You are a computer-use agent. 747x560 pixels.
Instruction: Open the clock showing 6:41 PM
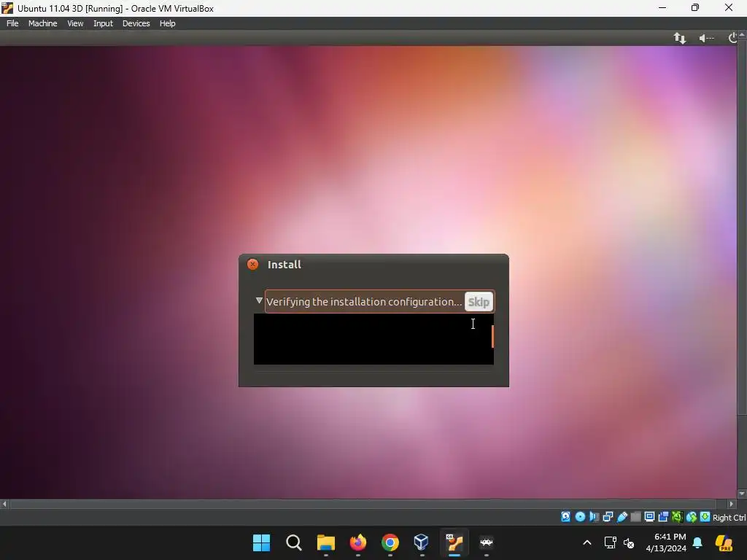coord(666,542)
